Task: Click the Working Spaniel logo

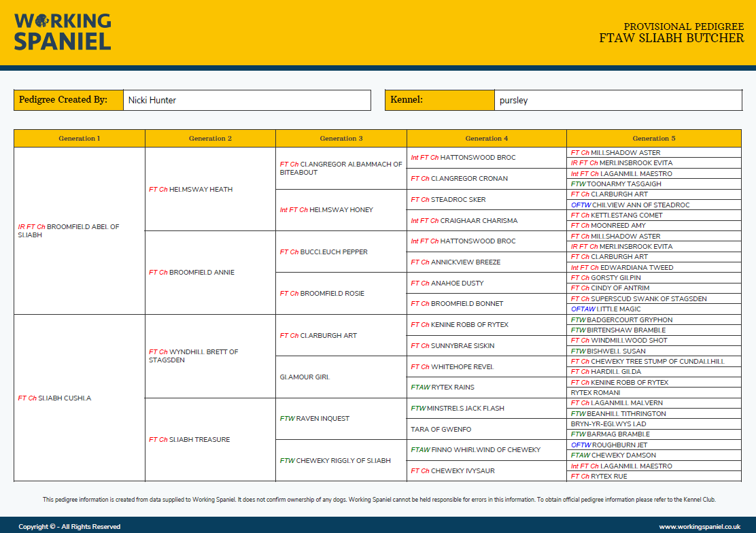Action: (63, 31)
